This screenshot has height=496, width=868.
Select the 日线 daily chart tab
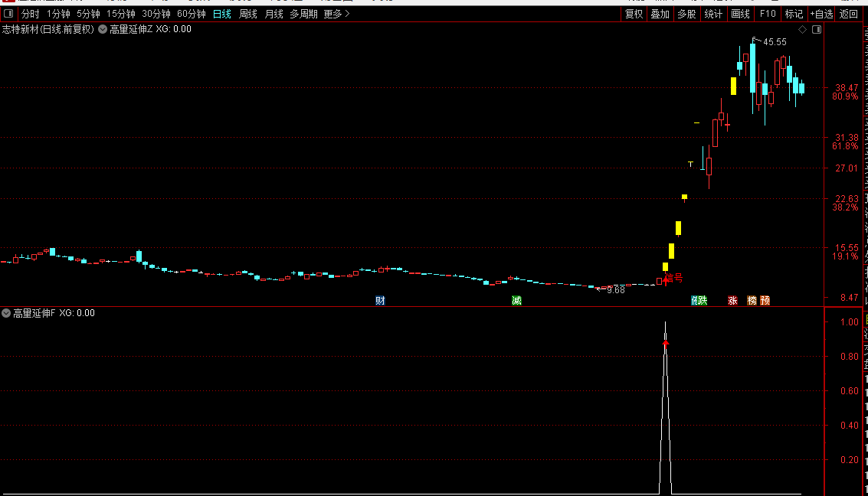[222, 14]
